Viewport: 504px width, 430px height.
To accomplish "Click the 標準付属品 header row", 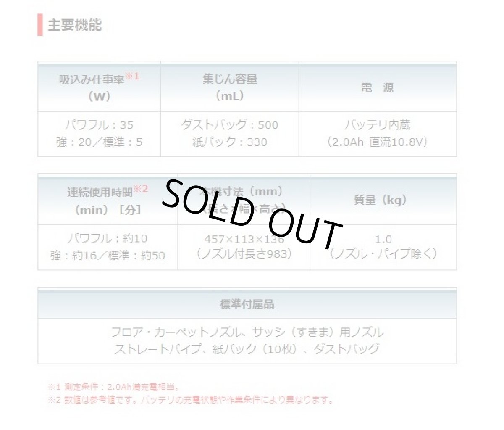I will pos(247,304).
